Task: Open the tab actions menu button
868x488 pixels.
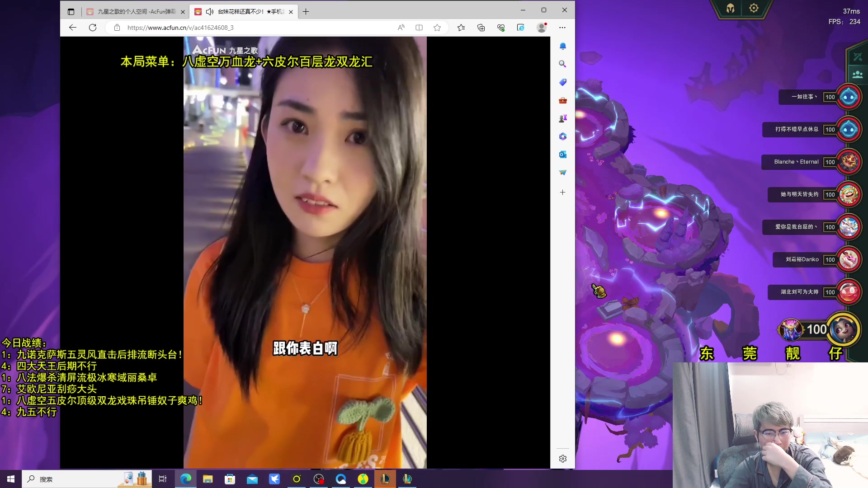Action: tap(71, 12)
